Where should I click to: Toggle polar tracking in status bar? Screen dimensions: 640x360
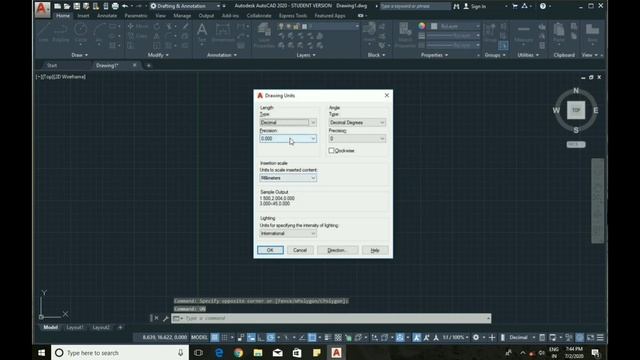tap(271, 338)
